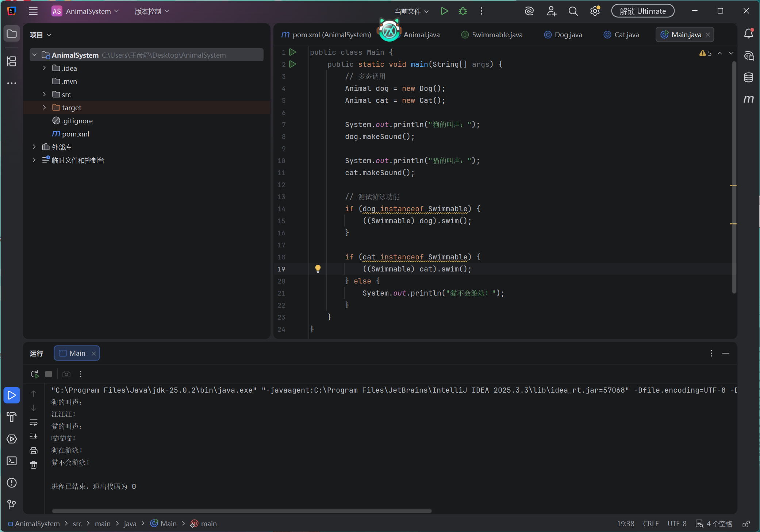Toggle scroll to end in console
This screenshot has width=760, height=532.
point(34,436)
